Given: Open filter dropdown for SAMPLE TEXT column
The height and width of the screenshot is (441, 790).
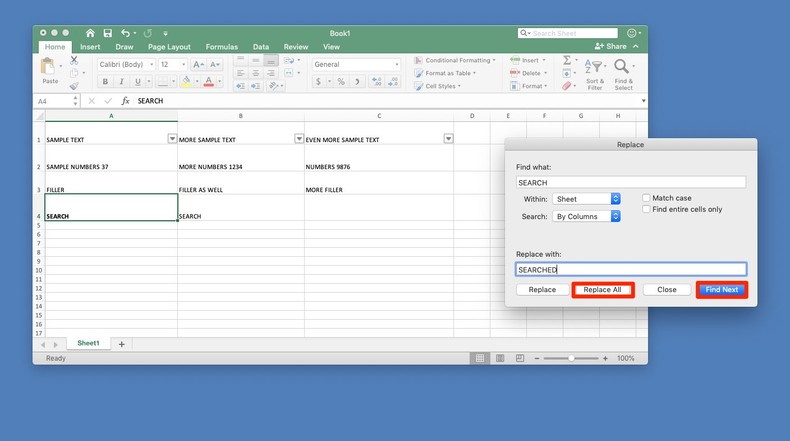Looking at the screenshot, I should (171, 139).
